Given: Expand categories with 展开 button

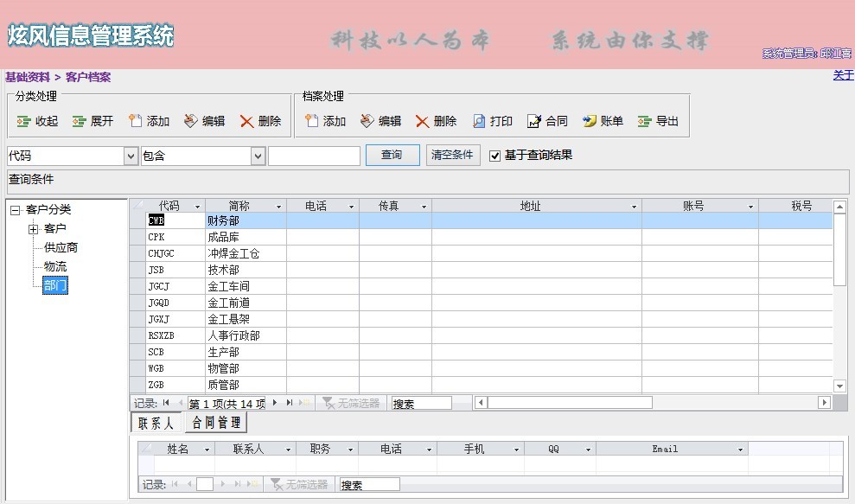Looking at the screenshot, I should [x=93, y=121].
